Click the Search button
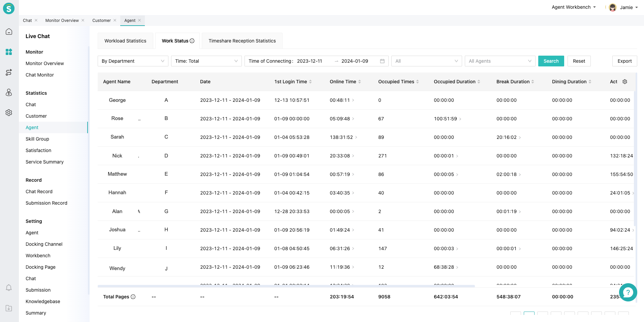The image size is (644, 322). click(551, 61)
